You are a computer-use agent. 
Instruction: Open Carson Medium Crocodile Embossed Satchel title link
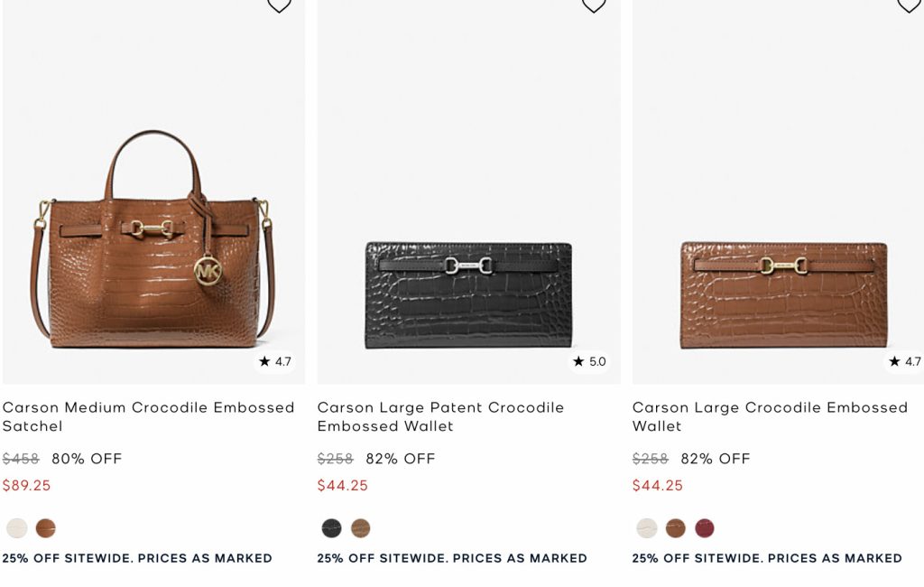pos(148,416)
